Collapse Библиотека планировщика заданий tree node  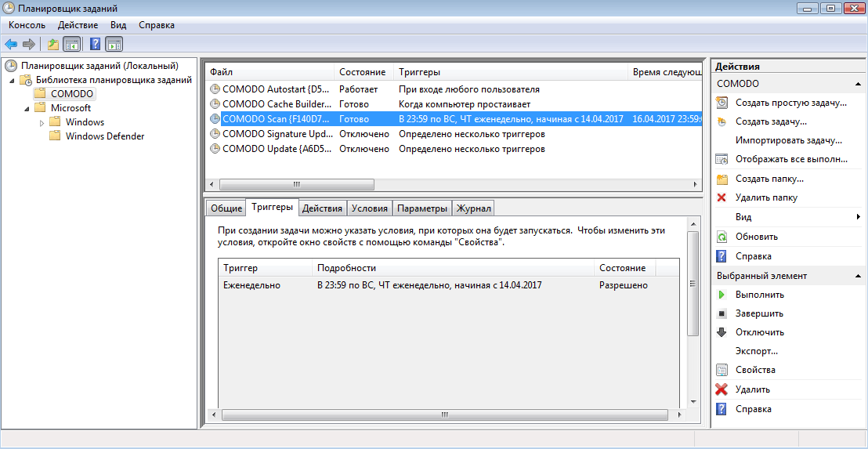click(x=12, y=80)
